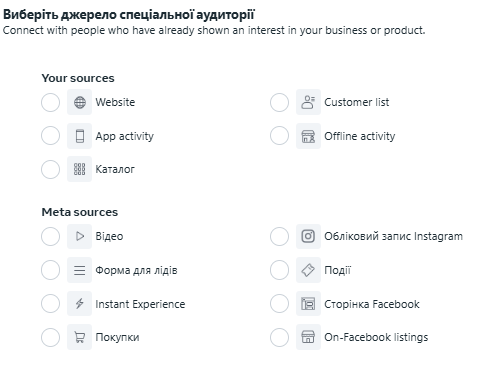Click the Каталог grid icon
The width and height of the screenshot is (488, 366).
(79, 169)
